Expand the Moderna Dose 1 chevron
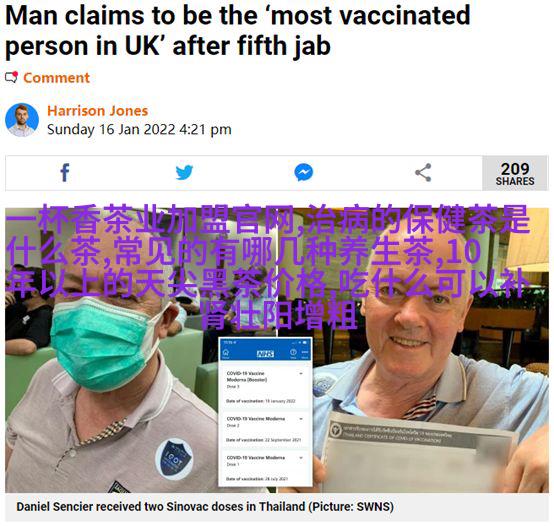This screenshot has width=554, height=526. pos(301,458)
